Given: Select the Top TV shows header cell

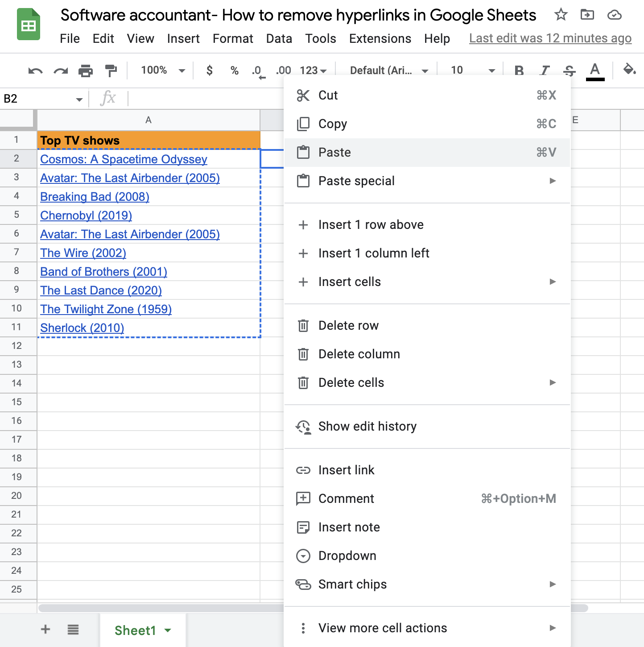Looking at the screenshot, I should (149, 140).
